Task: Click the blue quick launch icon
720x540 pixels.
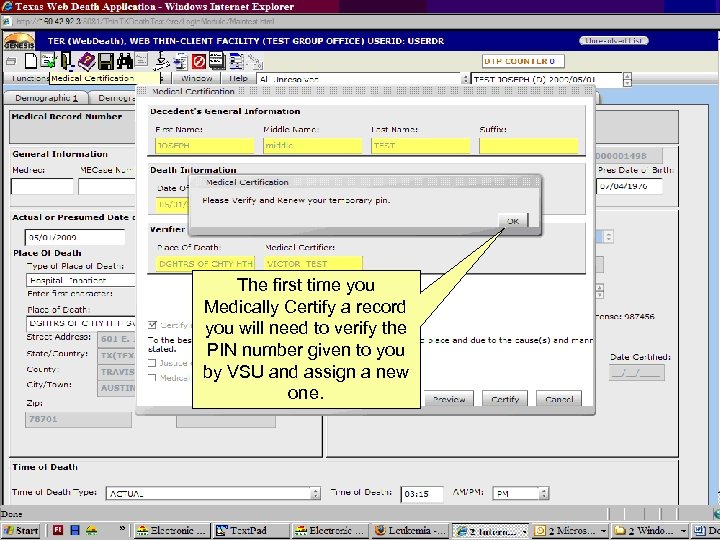Action: (75, 530)
